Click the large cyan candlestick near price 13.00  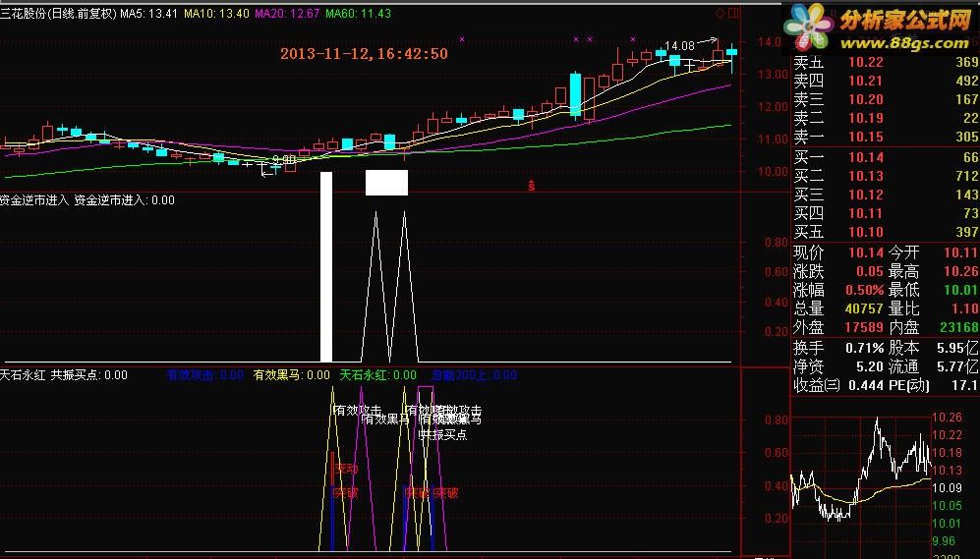point(576,95)
